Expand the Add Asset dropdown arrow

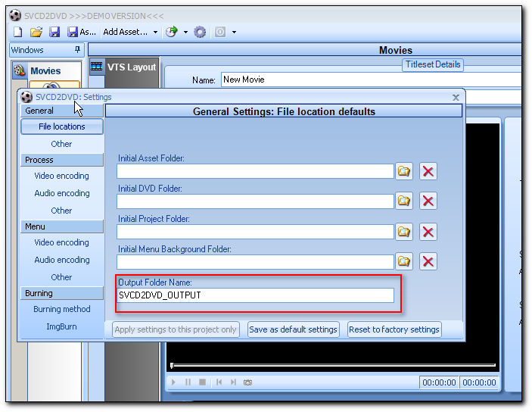155,33
